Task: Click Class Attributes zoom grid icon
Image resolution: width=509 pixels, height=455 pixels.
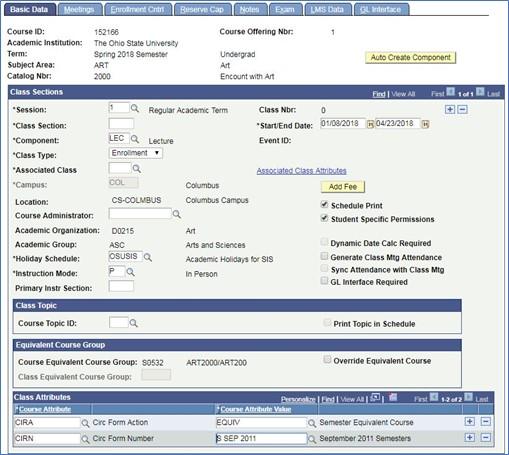Action: tap(375, 398)
